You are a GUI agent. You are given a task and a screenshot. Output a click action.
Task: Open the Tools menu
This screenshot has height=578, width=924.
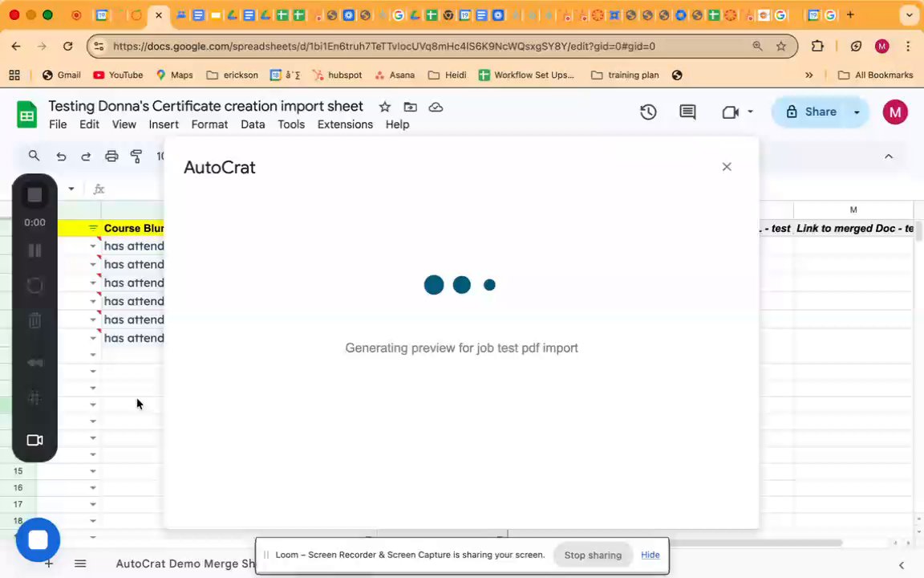291,124
